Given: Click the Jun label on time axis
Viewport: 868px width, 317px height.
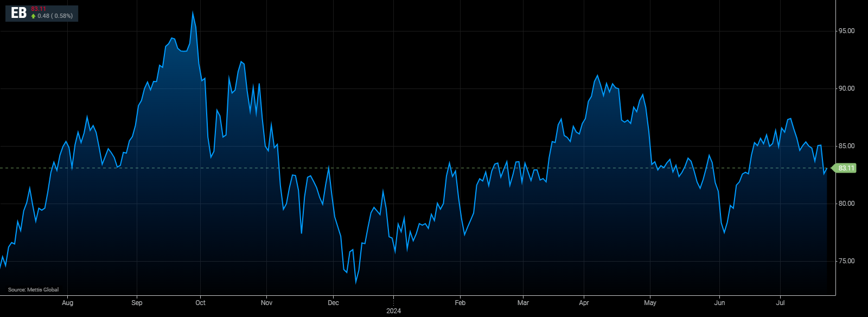Looking at the screenshot, I should (719, 303).
